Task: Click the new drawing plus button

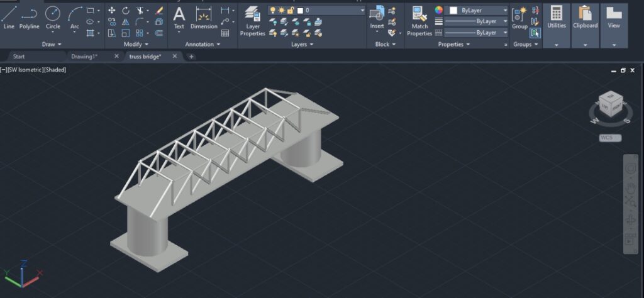Action: tap(191, 57)
